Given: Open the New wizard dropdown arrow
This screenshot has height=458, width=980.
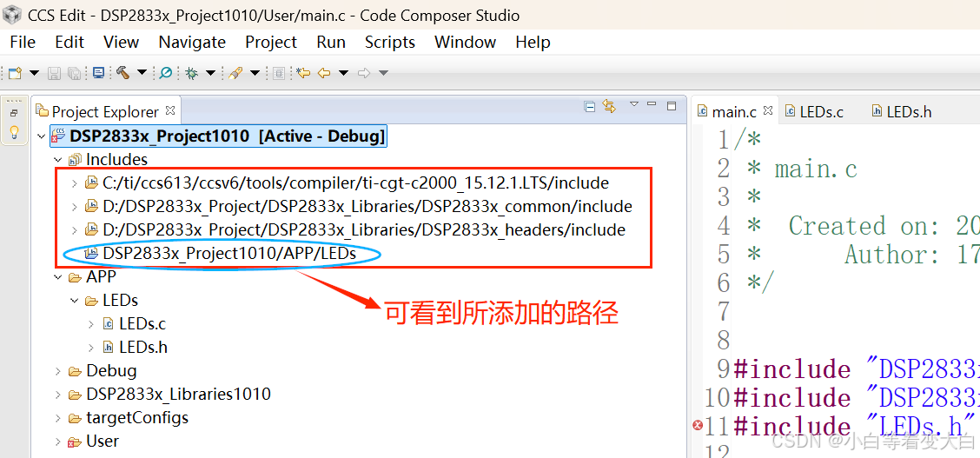Looking at the screenshot, I should 35,73.
